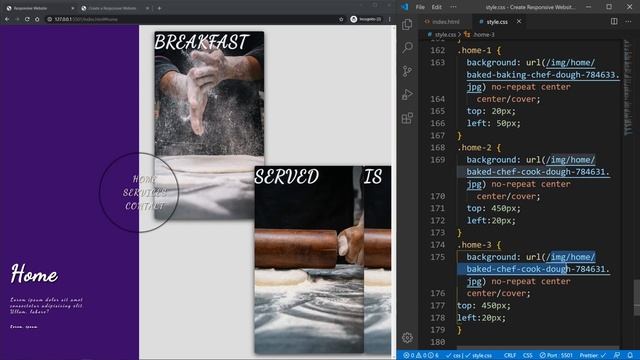
Task: Click the IS image card
Action: [378, 260]
